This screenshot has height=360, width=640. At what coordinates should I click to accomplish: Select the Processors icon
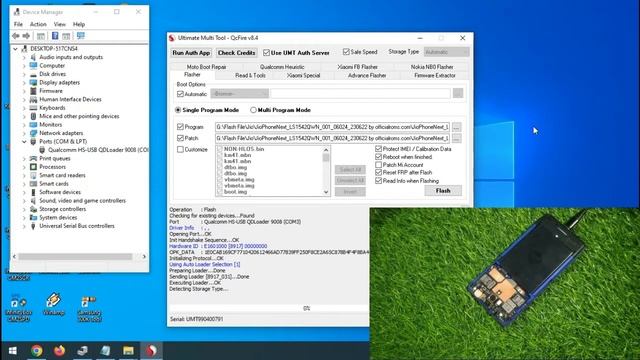(x=33, y=167)
